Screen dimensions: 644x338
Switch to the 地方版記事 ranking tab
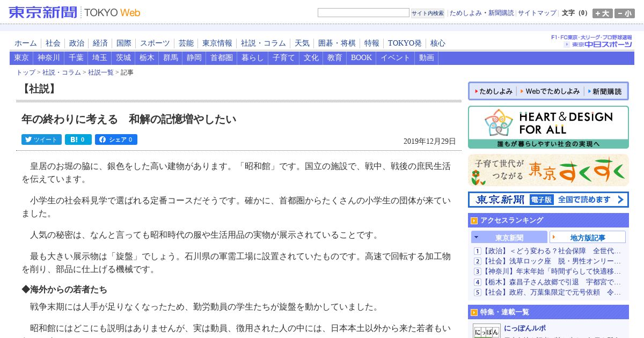coord(588,237)
